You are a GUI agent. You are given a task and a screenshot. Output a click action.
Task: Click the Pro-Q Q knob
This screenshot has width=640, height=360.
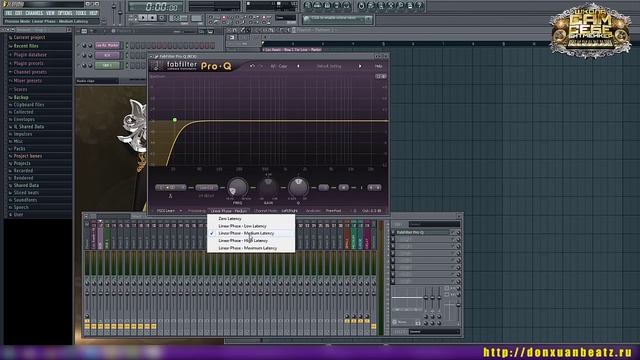(x=298, y=188)
